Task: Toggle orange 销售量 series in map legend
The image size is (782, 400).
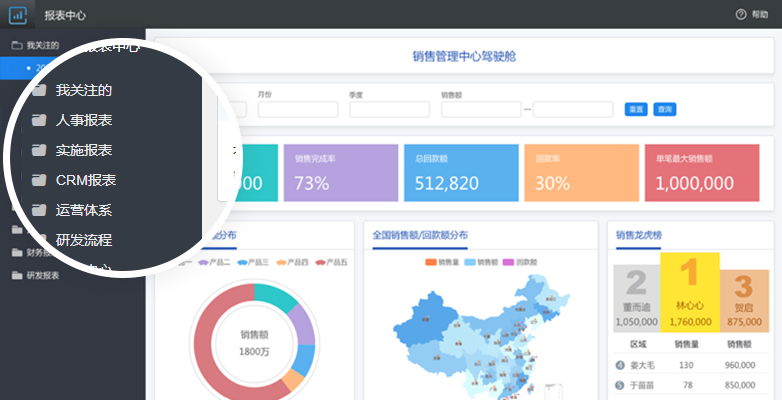Action: [442, 262]
